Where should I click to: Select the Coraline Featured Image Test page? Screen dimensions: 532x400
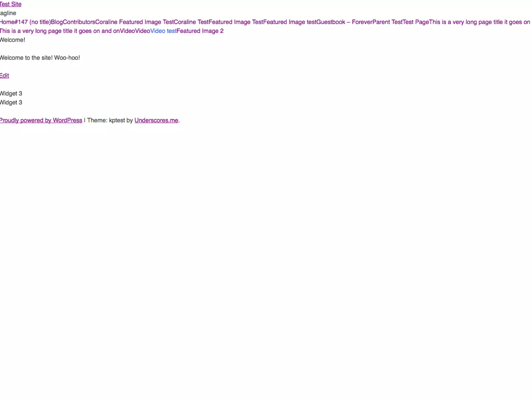[135, 22]
